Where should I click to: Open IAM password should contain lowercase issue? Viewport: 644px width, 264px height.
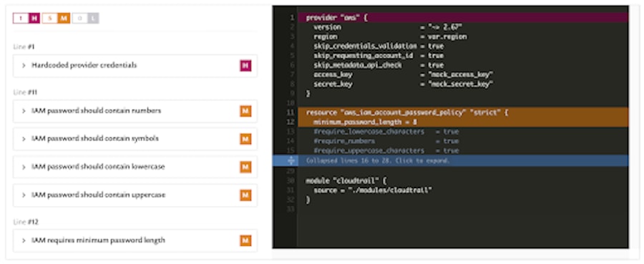point(135,167)
